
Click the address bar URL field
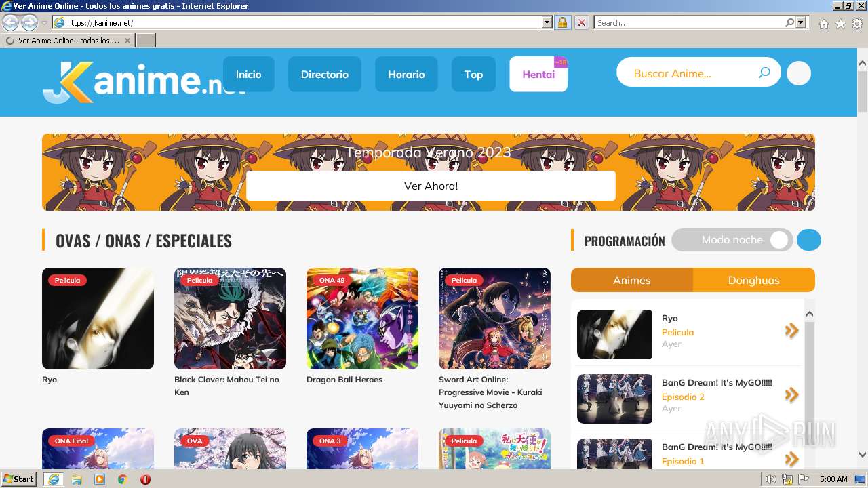[x=303, y=23]
